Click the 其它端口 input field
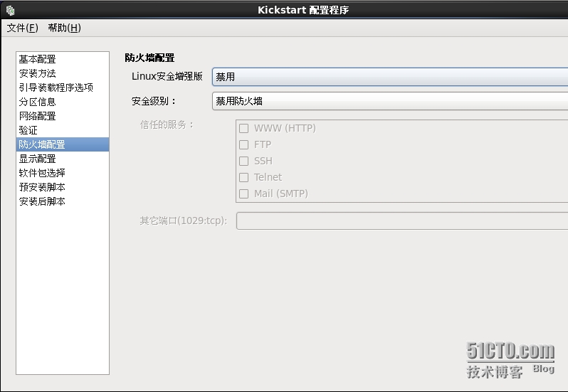The height and width of the screenshot is (392, 568). click(x=402, y=221)
